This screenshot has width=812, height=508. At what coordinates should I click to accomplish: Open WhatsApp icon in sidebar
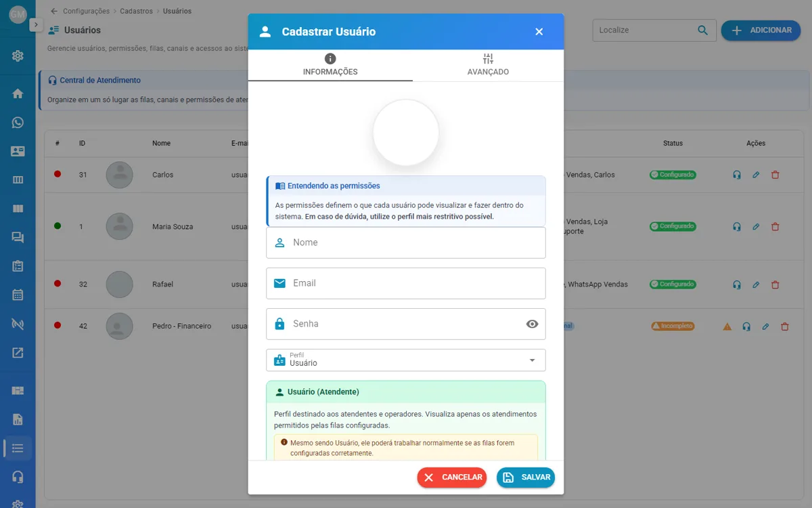click(x=18, y=123)
